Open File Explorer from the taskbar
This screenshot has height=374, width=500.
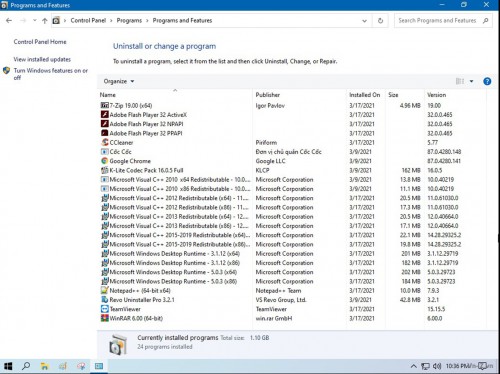(x=44, y=366)
